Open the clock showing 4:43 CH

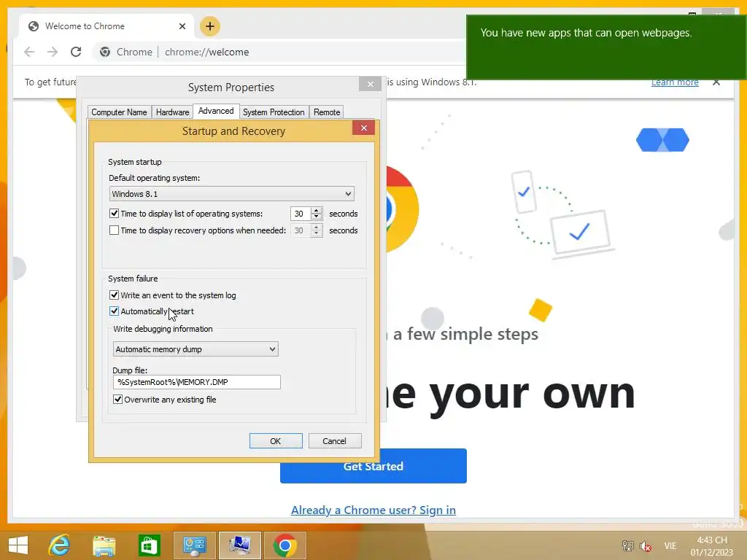[x=712, y=545]
